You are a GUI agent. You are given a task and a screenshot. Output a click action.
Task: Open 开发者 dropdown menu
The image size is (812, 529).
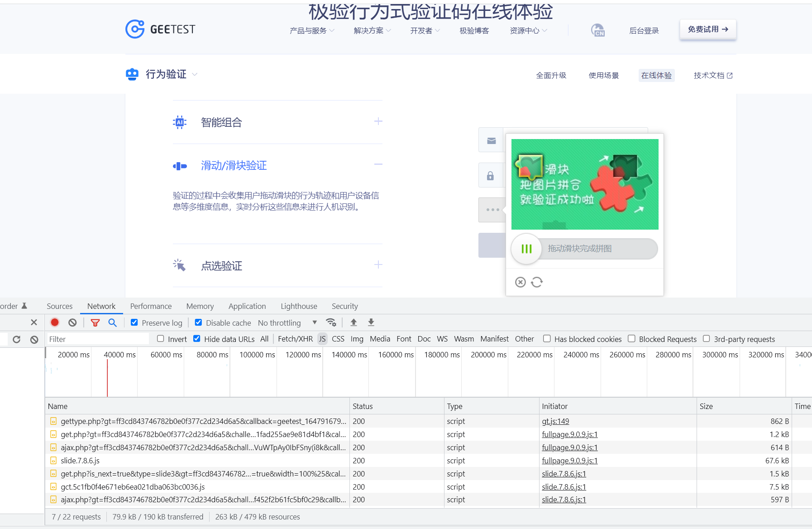[425, 30]
